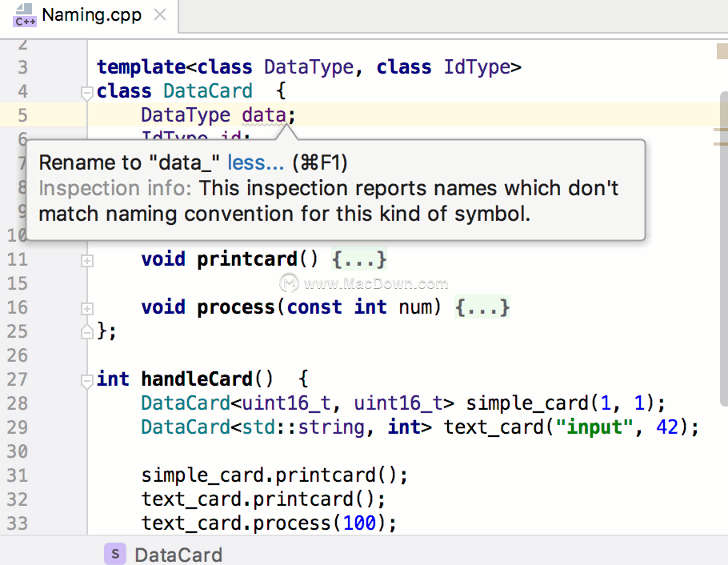Click 'handleCard' function name on line 27

(x=197, y=379)
